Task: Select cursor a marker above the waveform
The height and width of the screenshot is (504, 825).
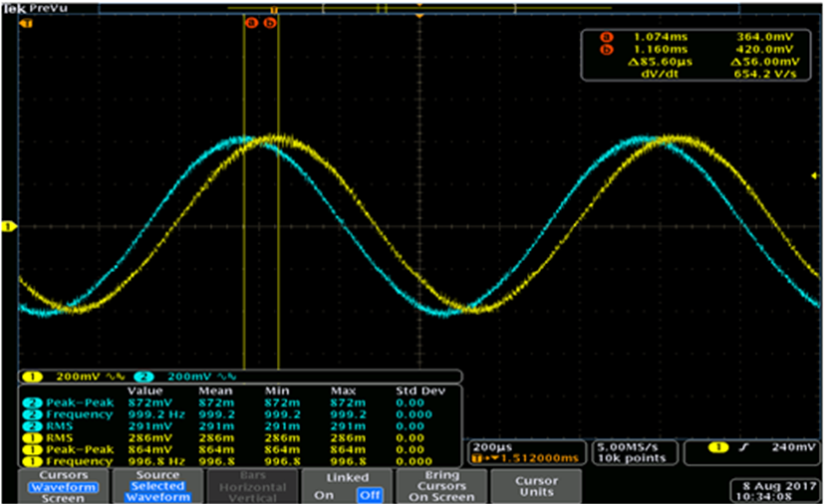Action: point(251,23)
